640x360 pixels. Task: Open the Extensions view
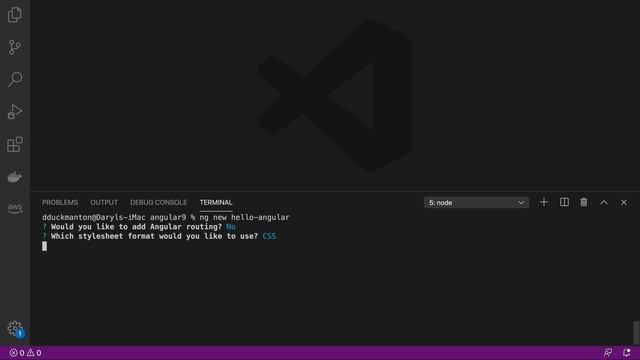(x=15, y=144)
